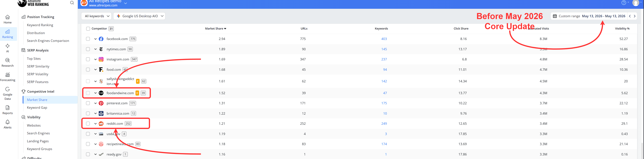The height and width of the screenshot is (159, 644).
Task: Go to previous date range arrow
Action: pos(630,16)
